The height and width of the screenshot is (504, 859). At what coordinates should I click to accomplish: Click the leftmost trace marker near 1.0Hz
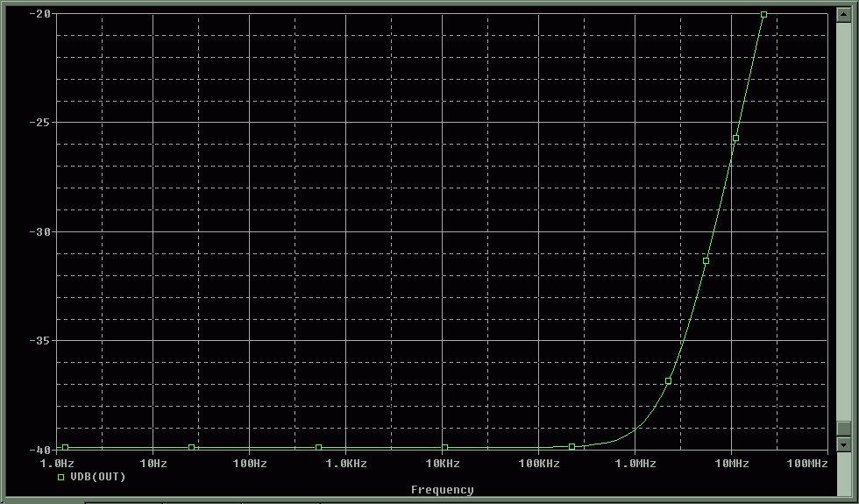click(x=65, y=448)
